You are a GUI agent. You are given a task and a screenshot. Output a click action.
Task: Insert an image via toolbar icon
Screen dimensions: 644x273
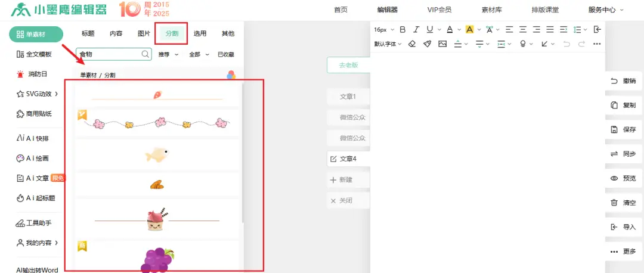[442, 44]
